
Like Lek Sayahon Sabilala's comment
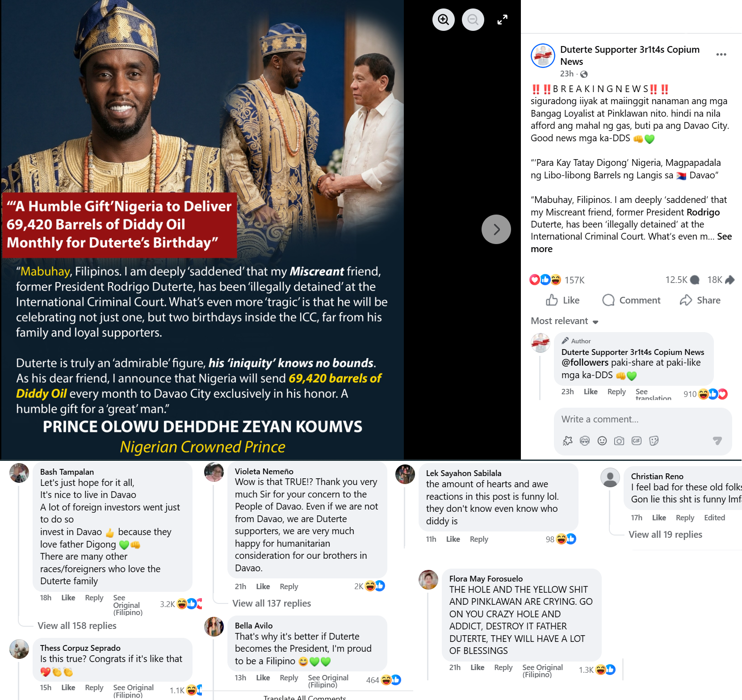pyautogui.click(x=453, y=539)
